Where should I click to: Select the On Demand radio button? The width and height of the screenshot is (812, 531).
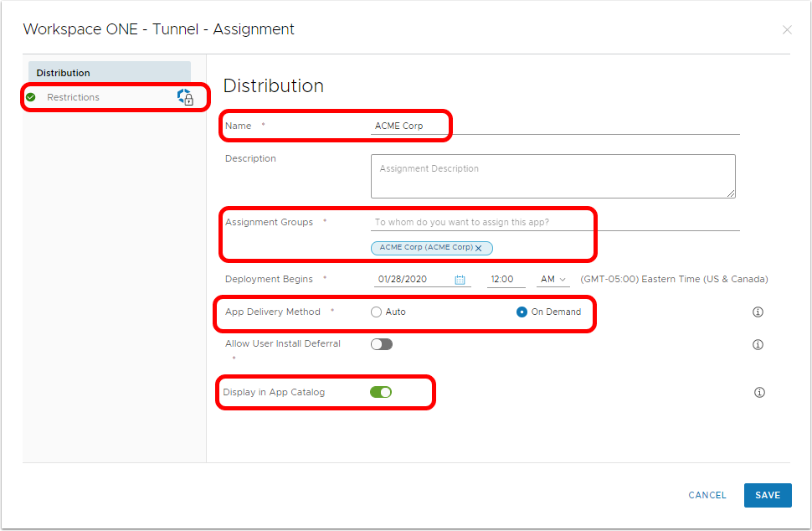click(x=522, y=312)
